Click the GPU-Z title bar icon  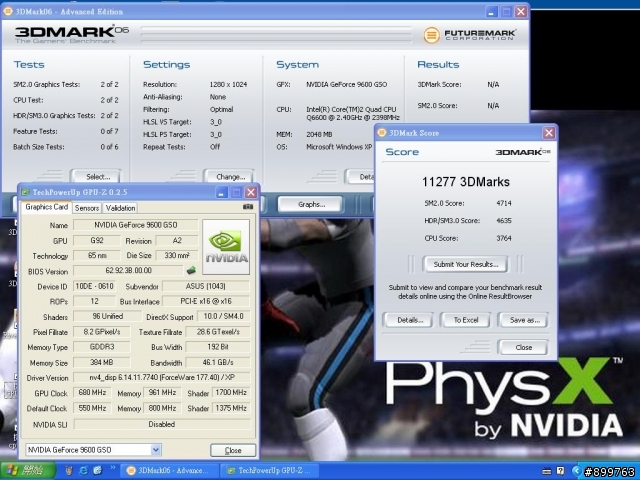click(x=25, y=192)
